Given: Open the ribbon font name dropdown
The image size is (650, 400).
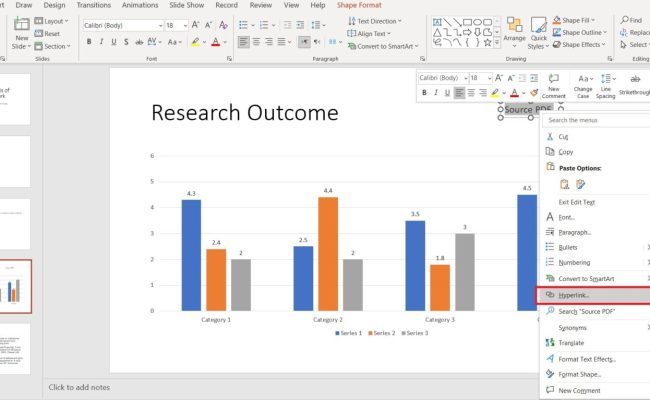Looking at the screenshot, I should click(x=161, y=26).
